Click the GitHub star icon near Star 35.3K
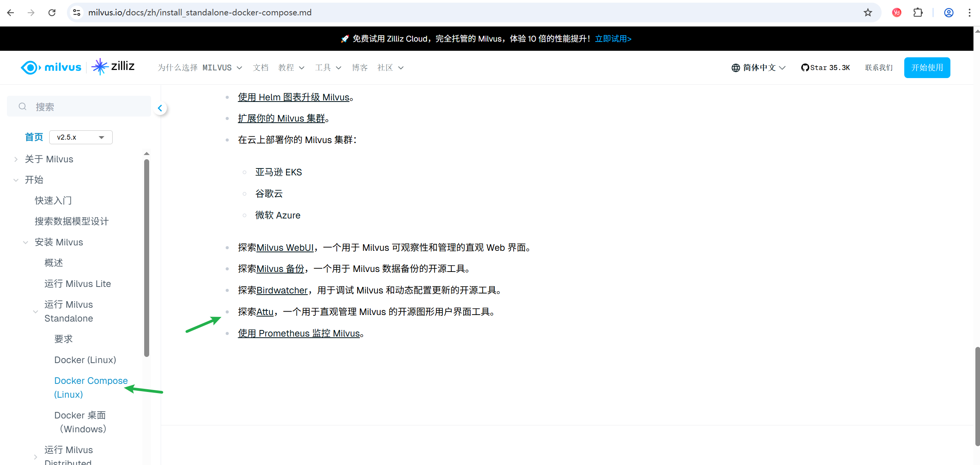Screen dimensions: 980x465 (805, 67)
